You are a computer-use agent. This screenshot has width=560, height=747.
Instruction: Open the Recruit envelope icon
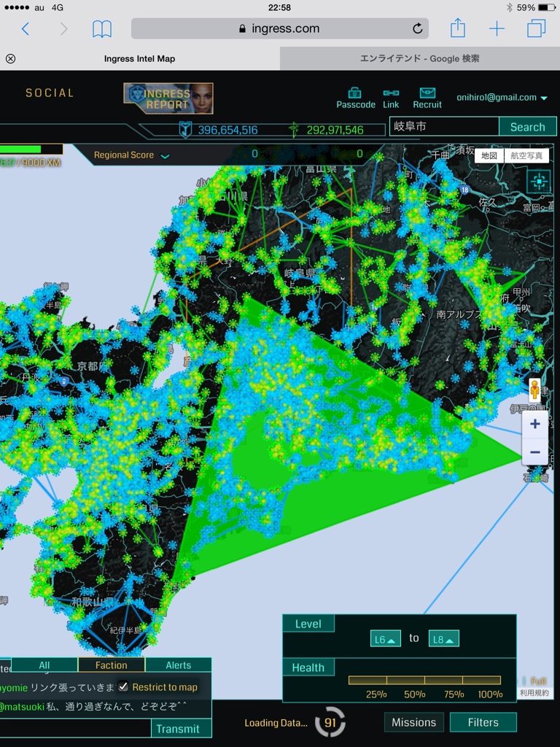tap(427, 93)
